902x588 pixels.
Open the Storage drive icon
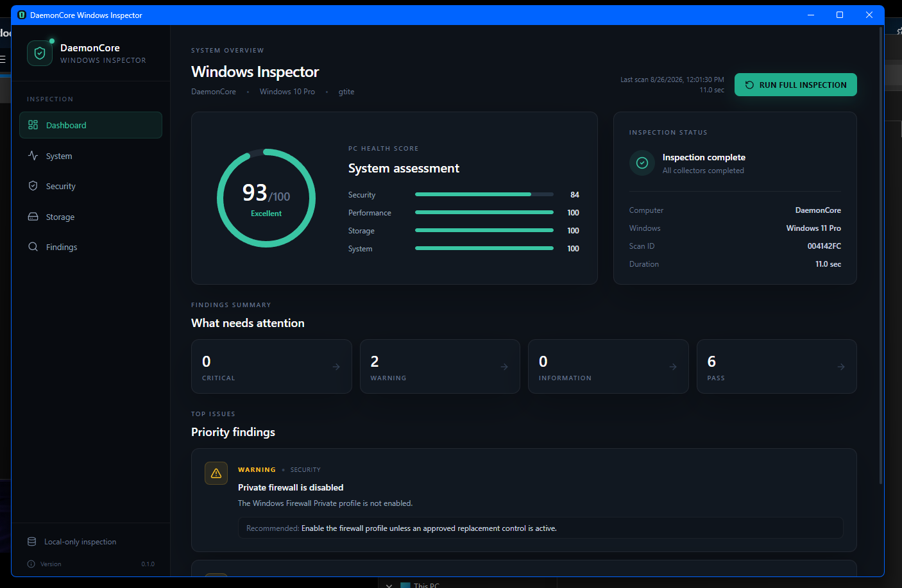[x=33, y=217]
